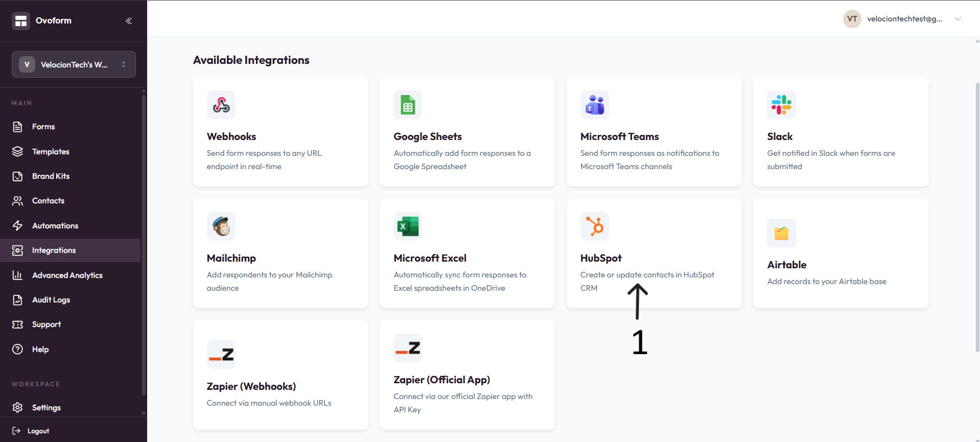The image size is (980, 442).
Task: Open workspace Settings link
Action: (46, 408)
